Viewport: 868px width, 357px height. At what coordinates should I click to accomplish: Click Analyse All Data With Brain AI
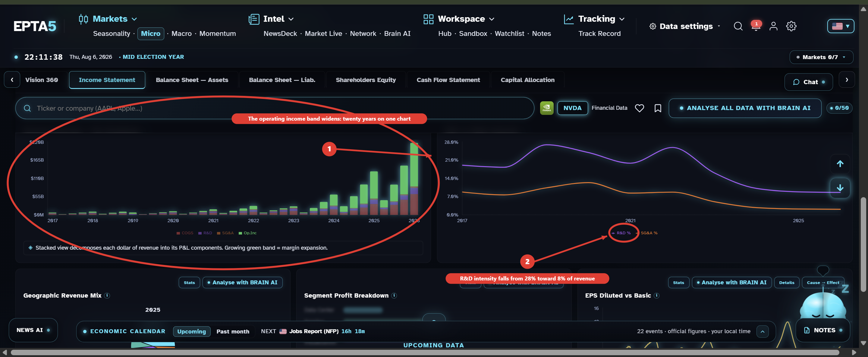(x=745, y=108)
